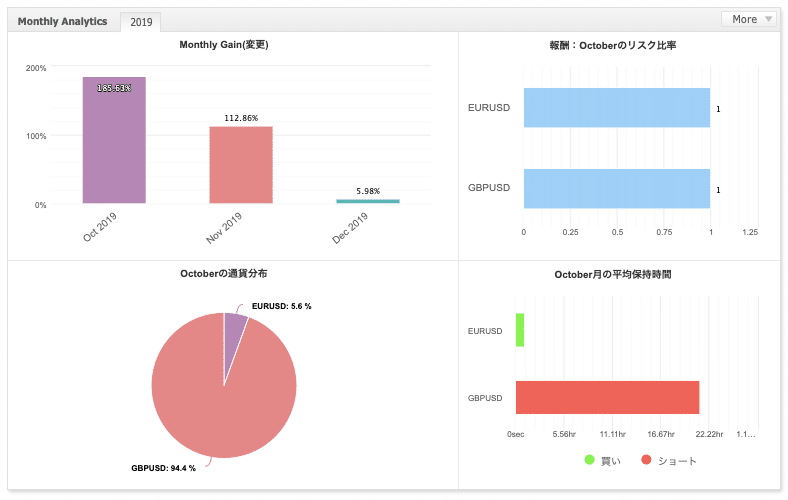This screenshot has height=500, width=788.
Task: Click the 11.11hr x-axis label
Action: (613, 434)
